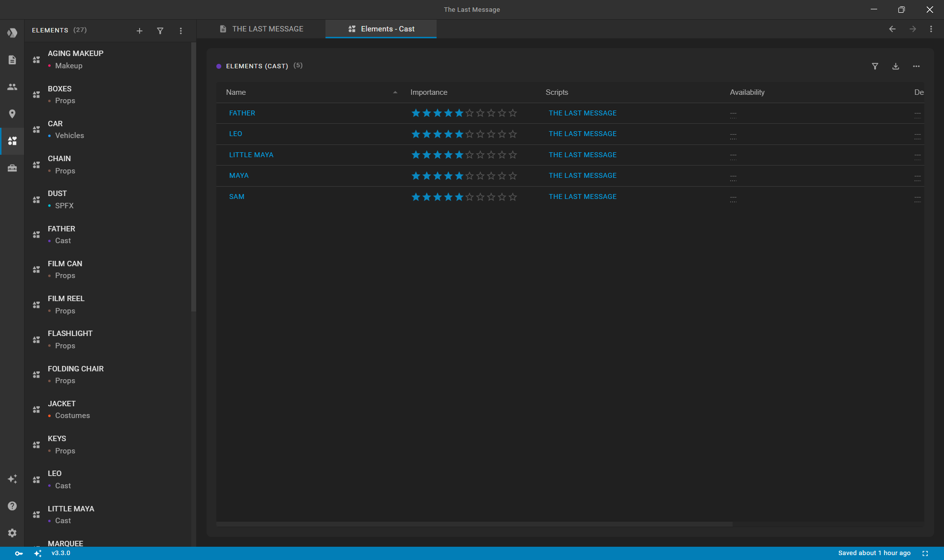Select FILM CAN element in sidebar
Screen dimensions: 944x560
[108, 270]
